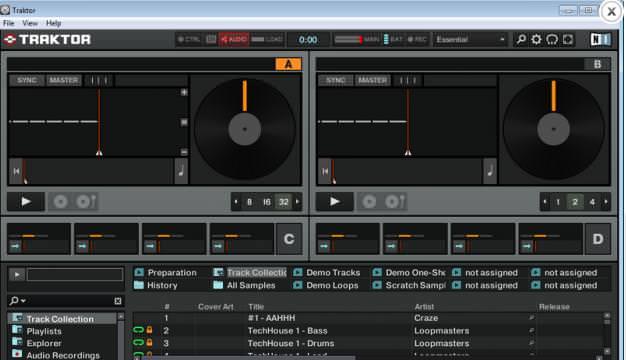
Task: Click the Cup button on Deck B
Action: pyautogui.click(x=394, y=202)
